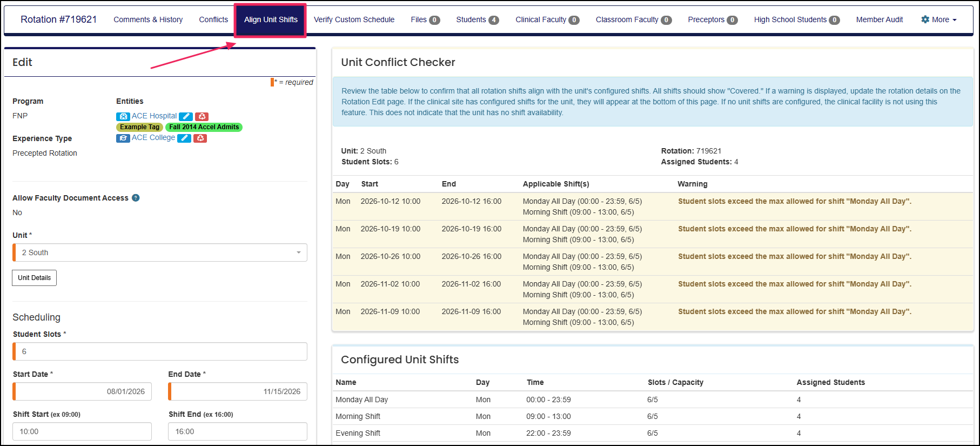
Task: Click the End Date field
Action: (x=238, y=391)
